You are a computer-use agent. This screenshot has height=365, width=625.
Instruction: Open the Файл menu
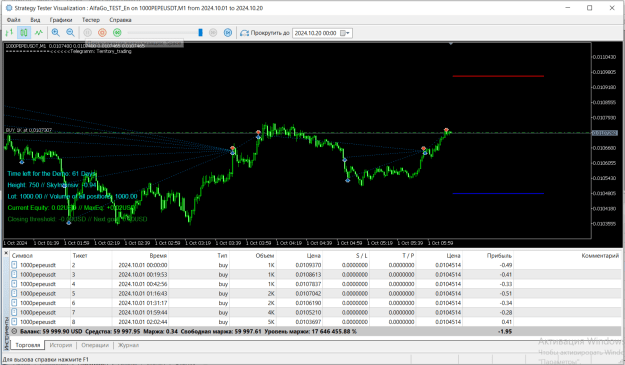[x=14, y=20]
